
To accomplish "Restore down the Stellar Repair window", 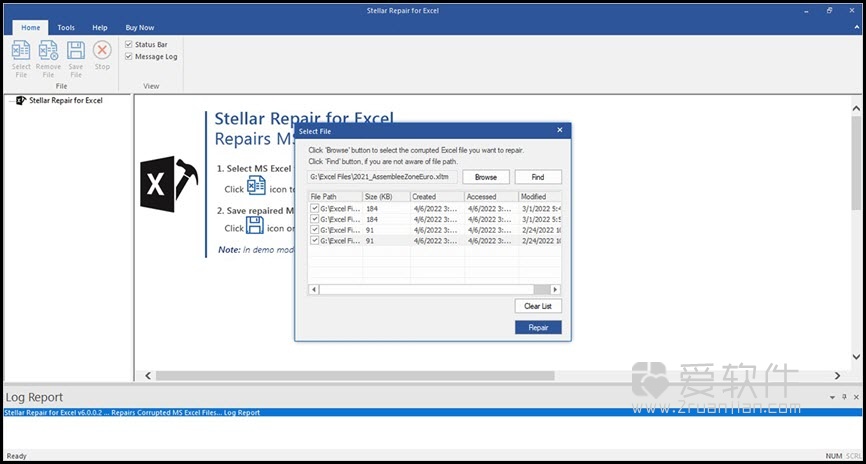I will tap(830, 10).
